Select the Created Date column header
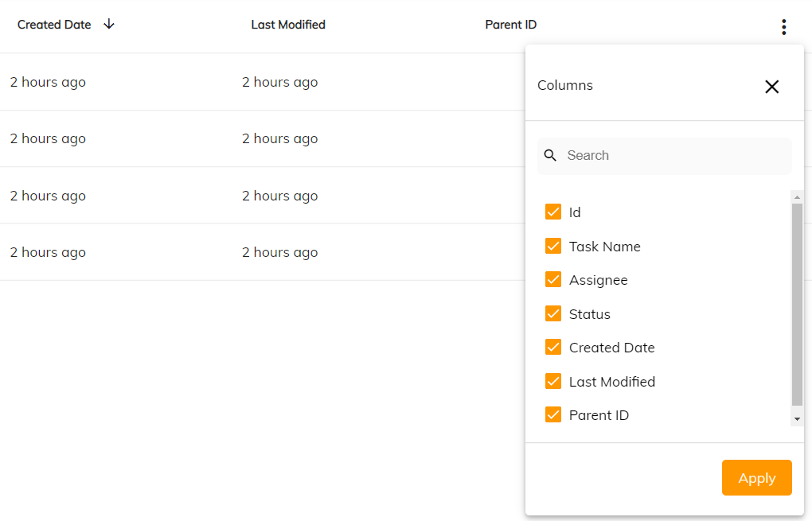The image size is (812, 521). (54, 25)
